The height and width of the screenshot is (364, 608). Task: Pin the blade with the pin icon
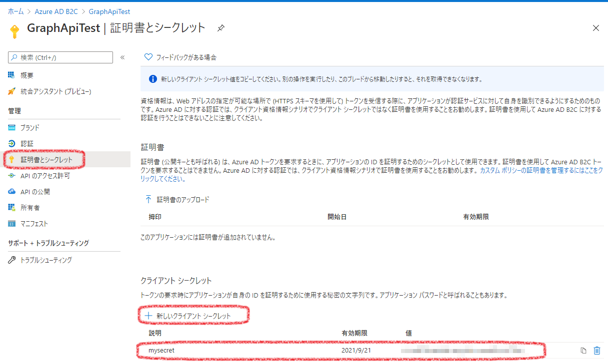click(220, 28)
